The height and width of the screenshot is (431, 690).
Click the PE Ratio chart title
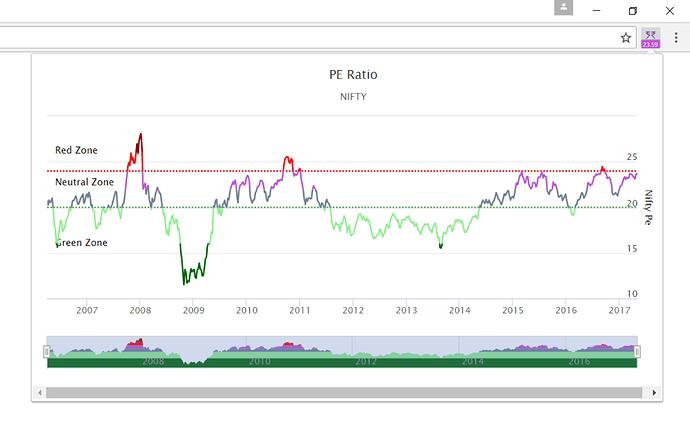coord(353,75)
